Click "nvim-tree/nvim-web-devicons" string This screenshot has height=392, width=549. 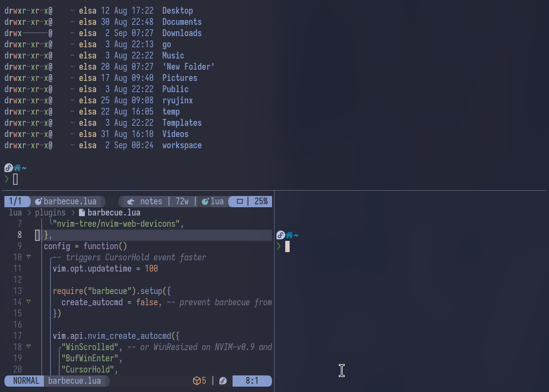click(116, 224)
